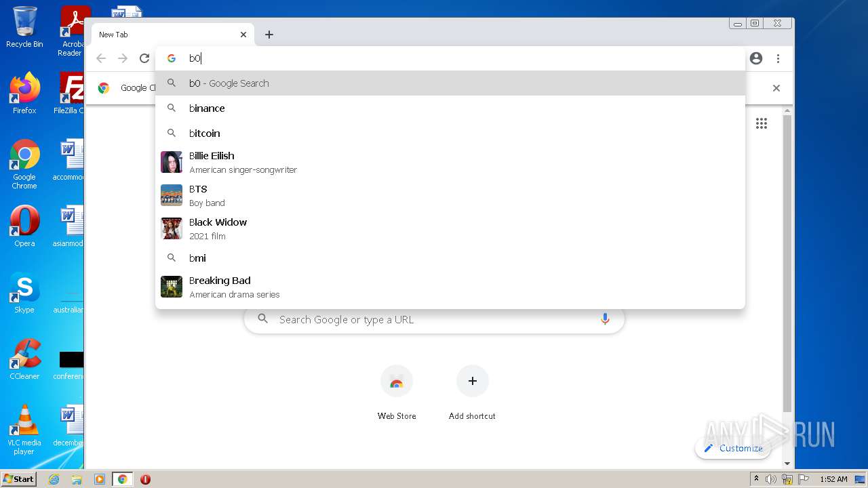The image size is (868, 488).
Task: Open FileZilla Client desktop shortcut
Action: coord(69,93)
